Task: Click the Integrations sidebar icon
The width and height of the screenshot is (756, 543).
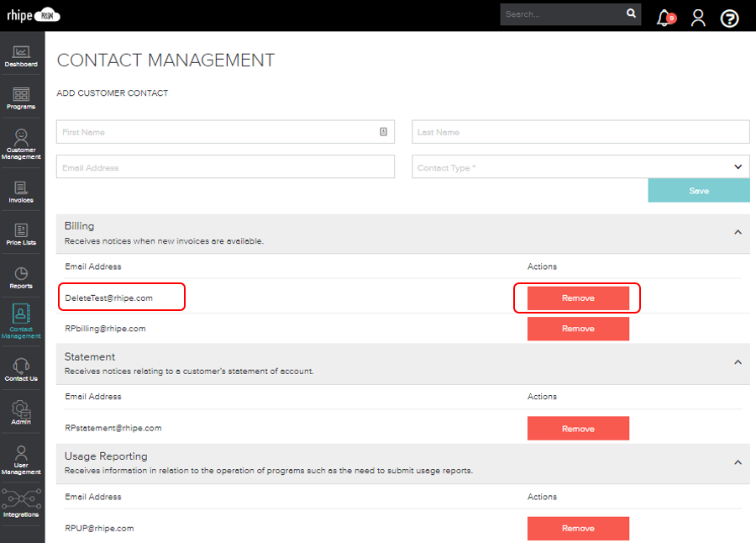Action: [x=22, y=500]
